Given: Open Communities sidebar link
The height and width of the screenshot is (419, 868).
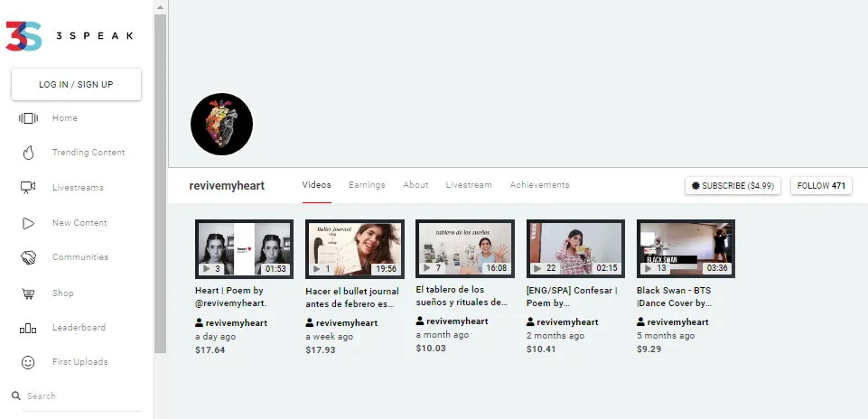Looking at the screenshot, I should [x=80, y=256].
